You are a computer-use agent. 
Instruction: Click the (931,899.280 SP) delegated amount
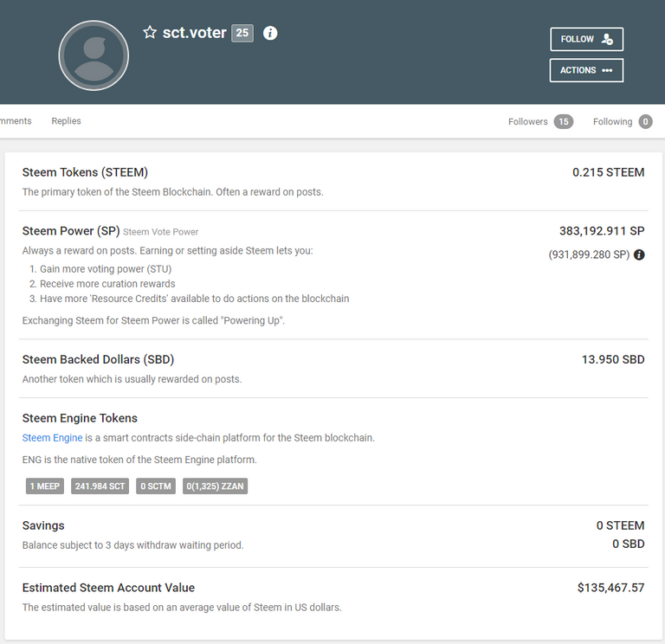589,254
